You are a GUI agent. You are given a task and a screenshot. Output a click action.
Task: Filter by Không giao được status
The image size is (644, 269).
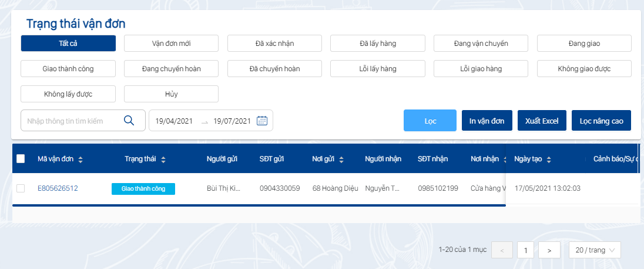pyautogui.click(x=584, y=69)
